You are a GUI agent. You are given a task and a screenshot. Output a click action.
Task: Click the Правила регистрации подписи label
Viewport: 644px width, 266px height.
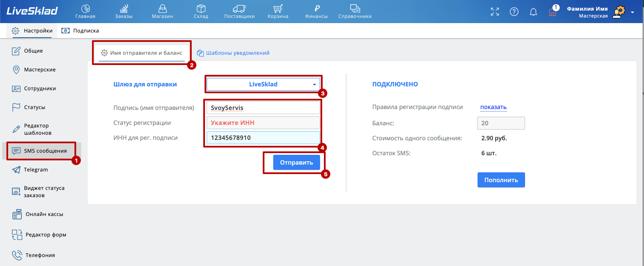pos(418,107)
